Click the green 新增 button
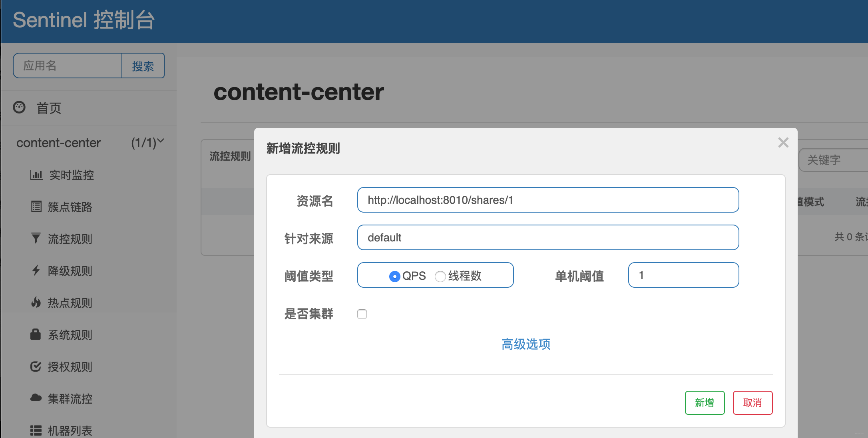Image resolution: width=868 pixels, height=438 pixels. click(705, 403)
